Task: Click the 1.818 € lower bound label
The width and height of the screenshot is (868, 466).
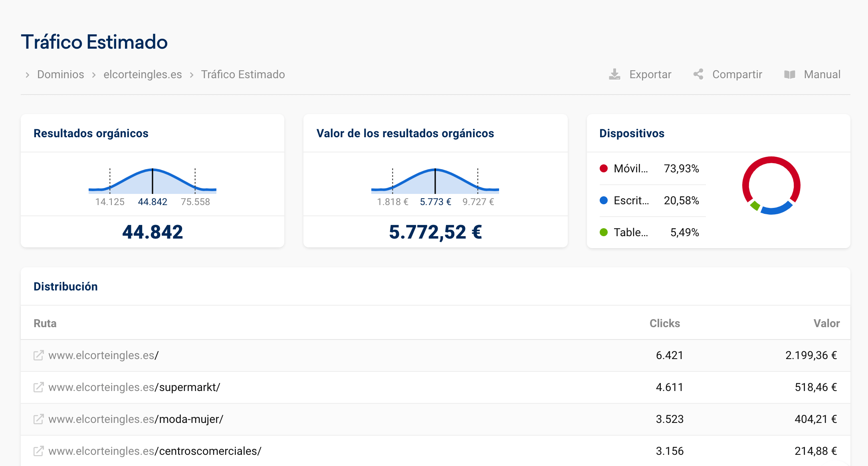Action: pyautogui.click(x=392, y=202)
